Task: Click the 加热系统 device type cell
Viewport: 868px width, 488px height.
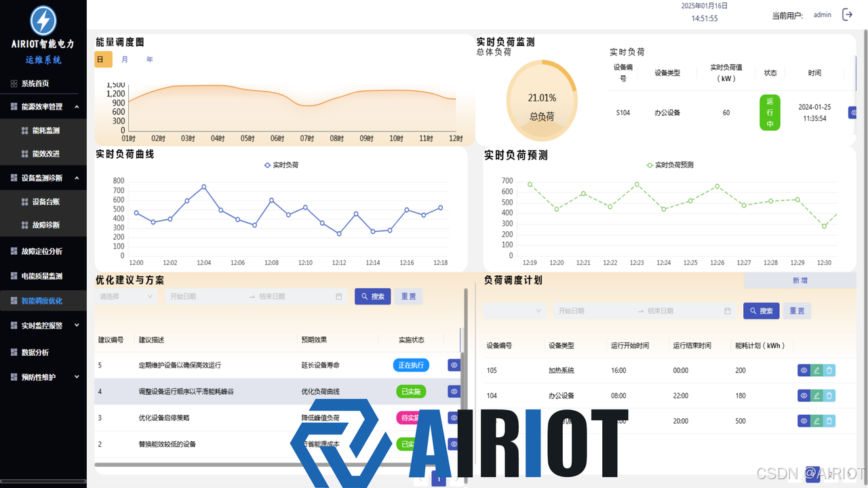Action: (x=561, y=371)
